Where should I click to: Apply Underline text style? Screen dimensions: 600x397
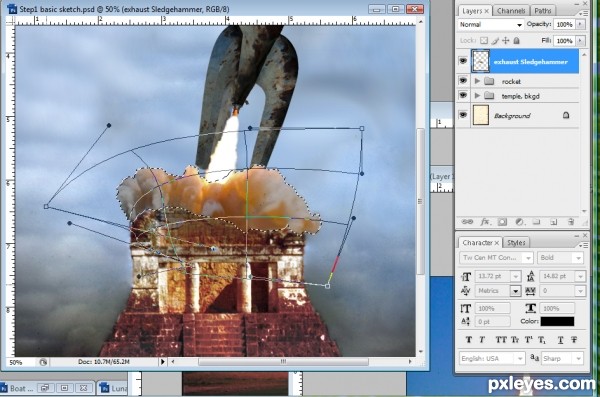point(561,340)
